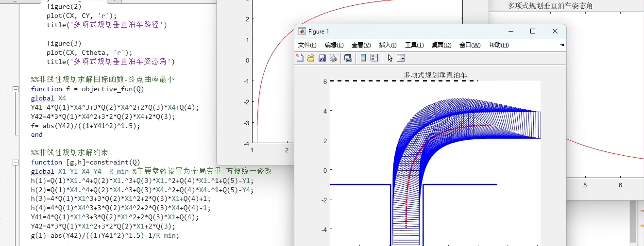The width and height of the screenshot is (644, 246).
Task: Click the line 'function [g,h]=constraint(Q)'
Action: (x=85, y=163)
